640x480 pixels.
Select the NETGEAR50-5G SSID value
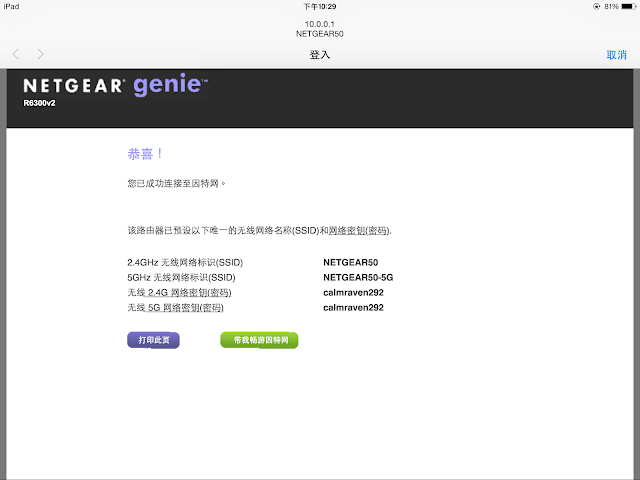click(x=358, y=278)
